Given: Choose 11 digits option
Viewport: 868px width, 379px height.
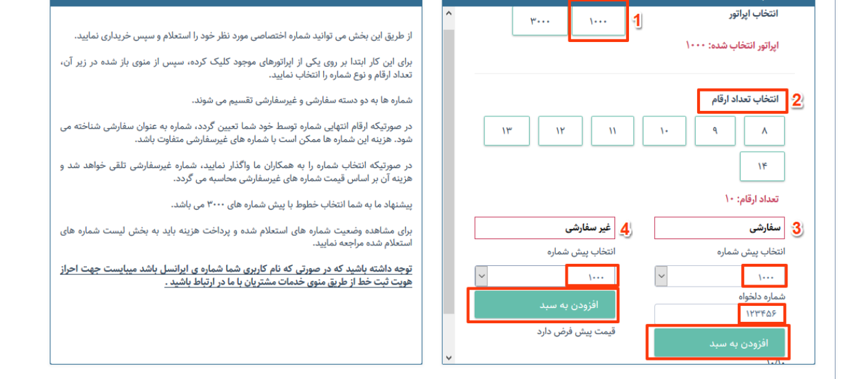Looking at the screenshot, I should [613, 131].
